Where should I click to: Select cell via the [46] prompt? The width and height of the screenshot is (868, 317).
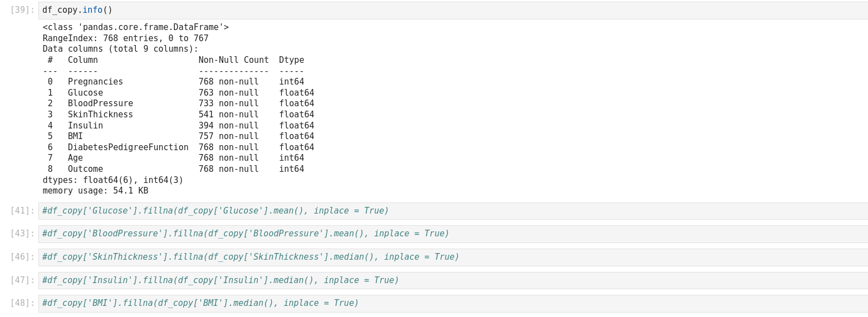[22, 257]
